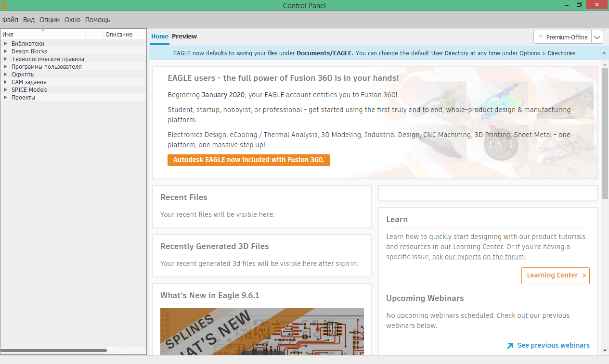Click the Autodesk EAGLE Fusion 360 button
The image size is (609, 364).
[249, 160]
